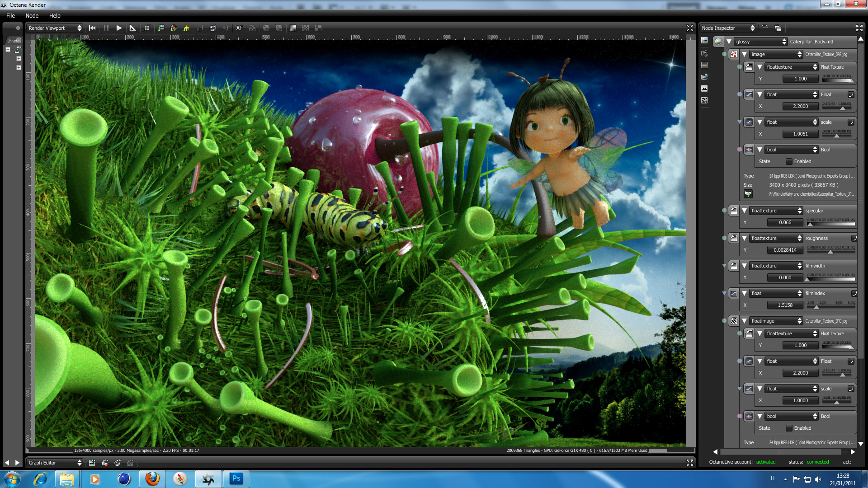The height and width of the screenshot is (488, 868).
Task: Open the Help menu
Action: click(55, 15)
